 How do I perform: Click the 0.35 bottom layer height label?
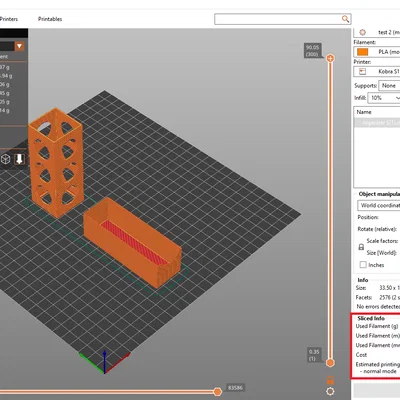tap(314, 355)
